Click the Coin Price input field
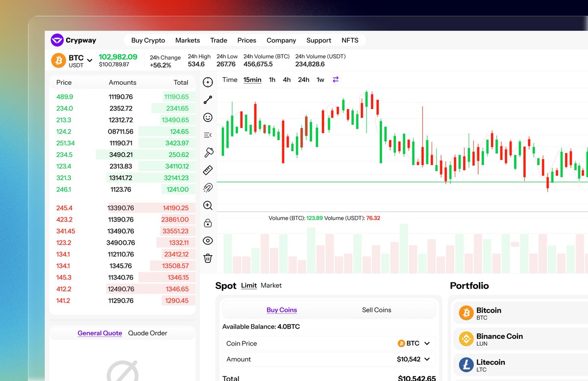The height and width of the screenshot is (381, 588). 329,343
